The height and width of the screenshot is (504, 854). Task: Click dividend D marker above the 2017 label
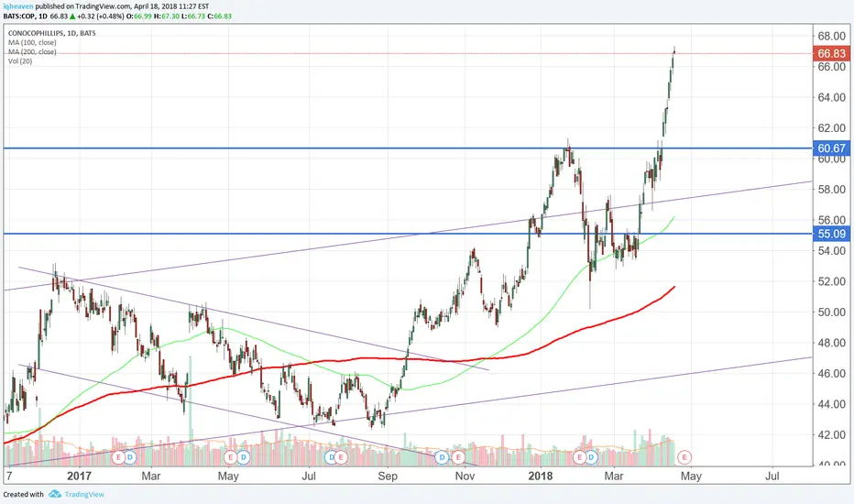[129, 457]
